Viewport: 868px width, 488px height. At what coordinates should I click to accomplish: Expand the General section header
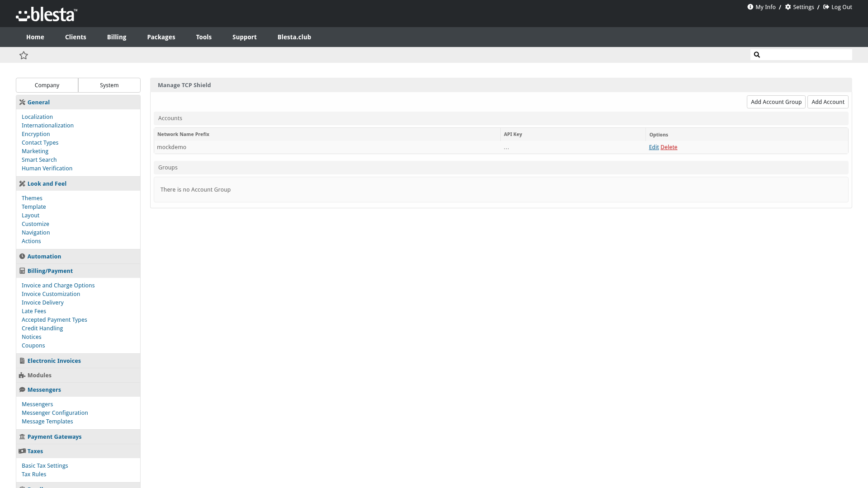tap(78, 102)
